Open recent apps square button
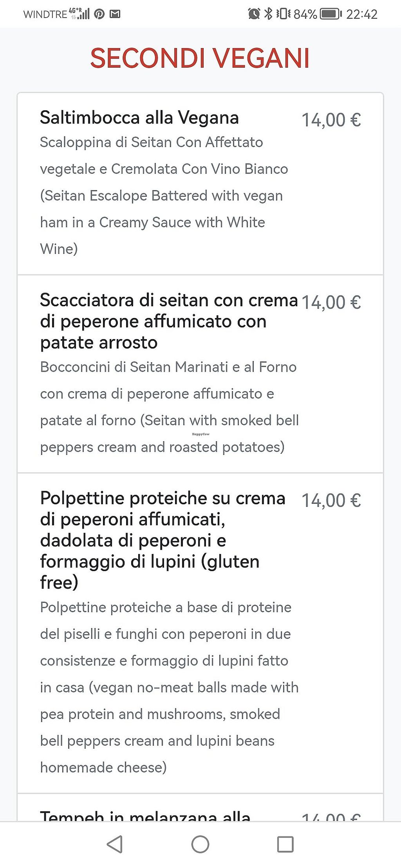This screenshot has width=401, height=868. pyautogui.click(x=285, y=844)
